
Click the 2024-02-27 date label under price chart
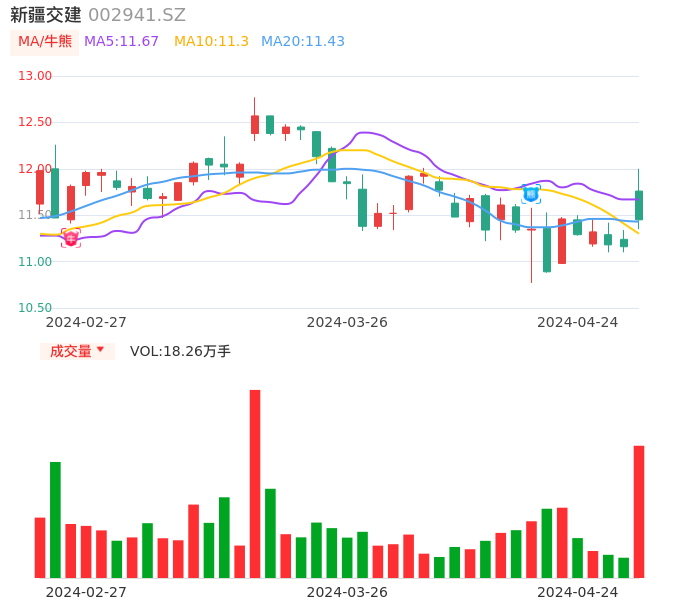(x=86, y=322)
